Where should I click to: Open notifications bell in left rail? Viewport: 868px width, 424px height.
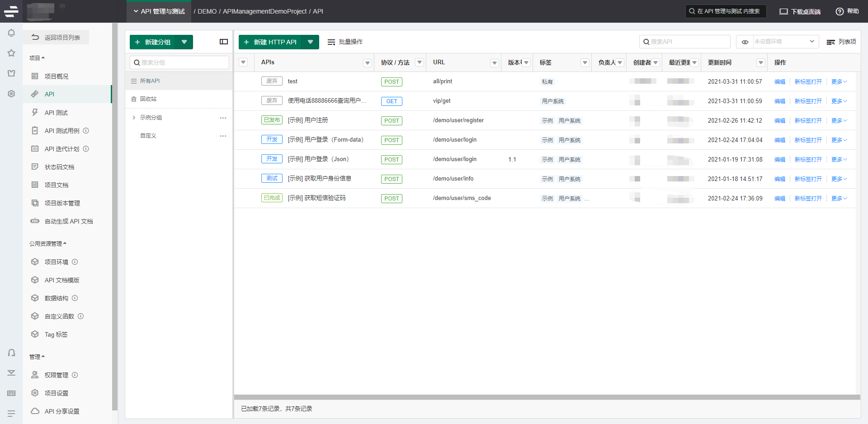point(11,33)
